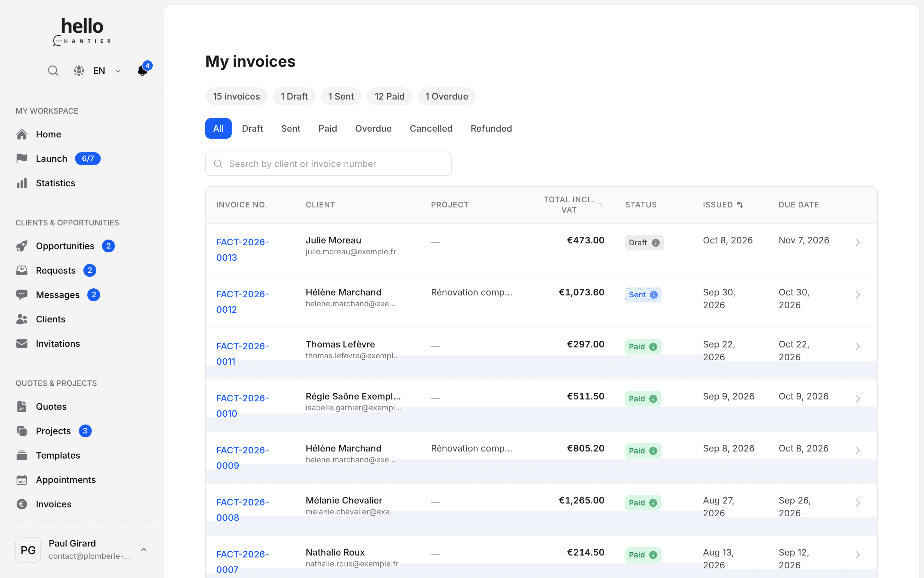Click the search by client input field

(x=328, y=164)
